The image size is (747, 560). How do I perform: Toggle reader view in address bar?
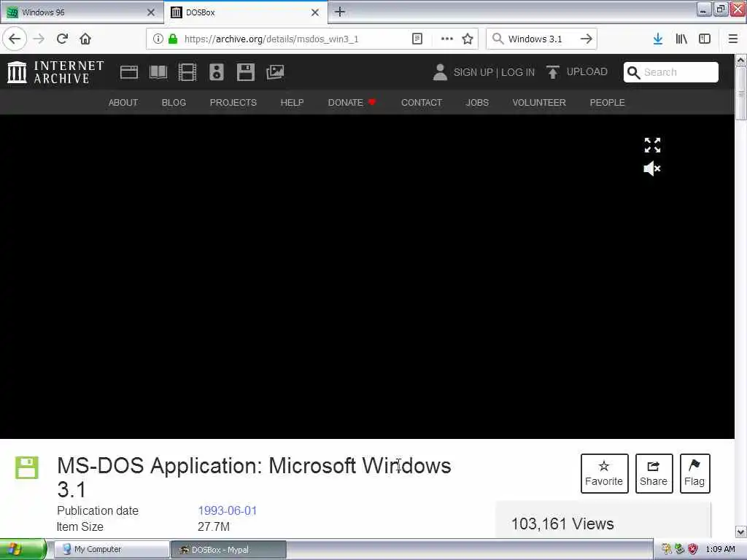417,39
